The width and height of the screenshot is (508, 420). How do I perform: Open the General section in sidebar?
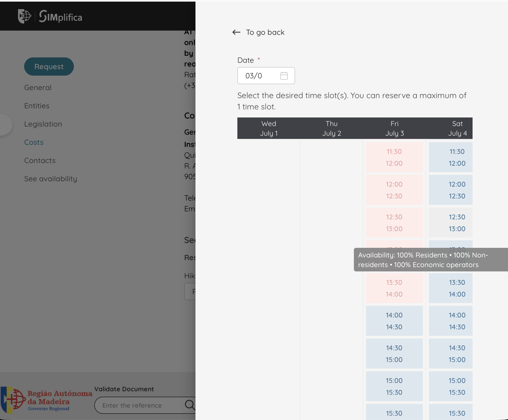(38, 87)
